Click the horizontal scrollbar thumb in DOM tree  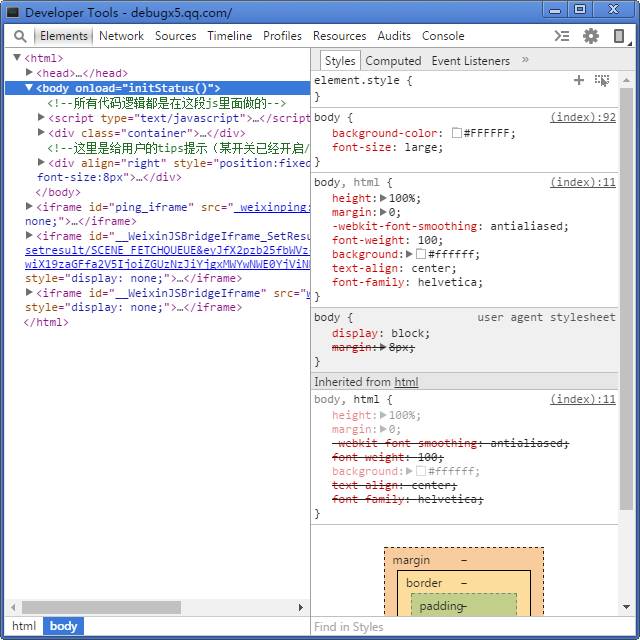tap(101, 607)
